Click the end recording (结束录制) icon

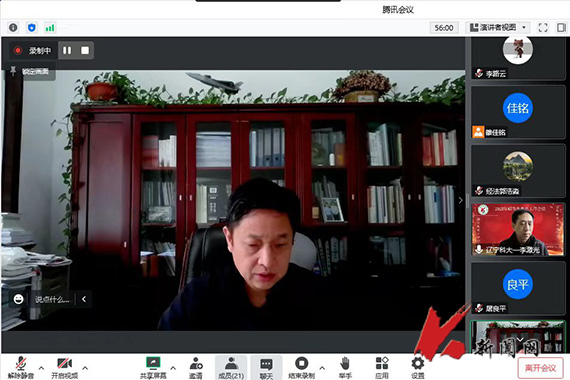tap(301, 368)
